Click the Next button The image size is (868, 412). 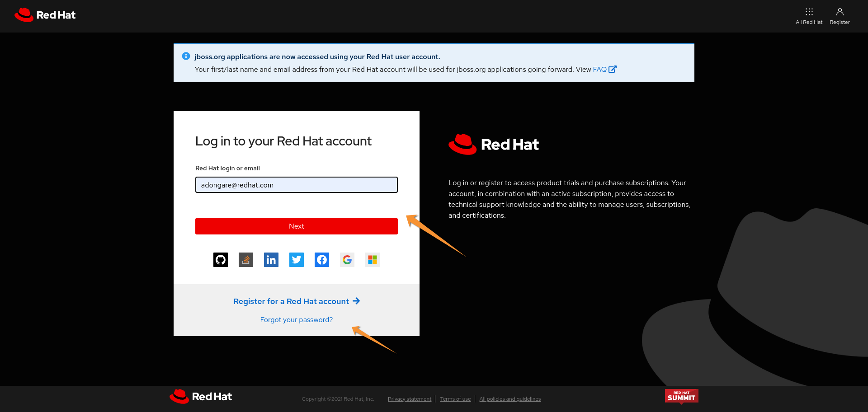click(297, 226)
